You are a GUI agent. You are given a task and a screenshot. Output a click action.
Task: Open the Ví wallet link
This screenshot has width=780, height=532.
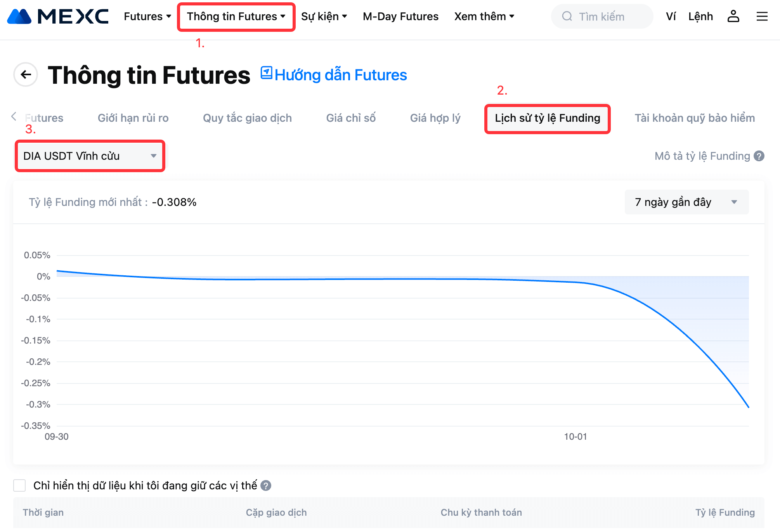click(x=671, y=16)
